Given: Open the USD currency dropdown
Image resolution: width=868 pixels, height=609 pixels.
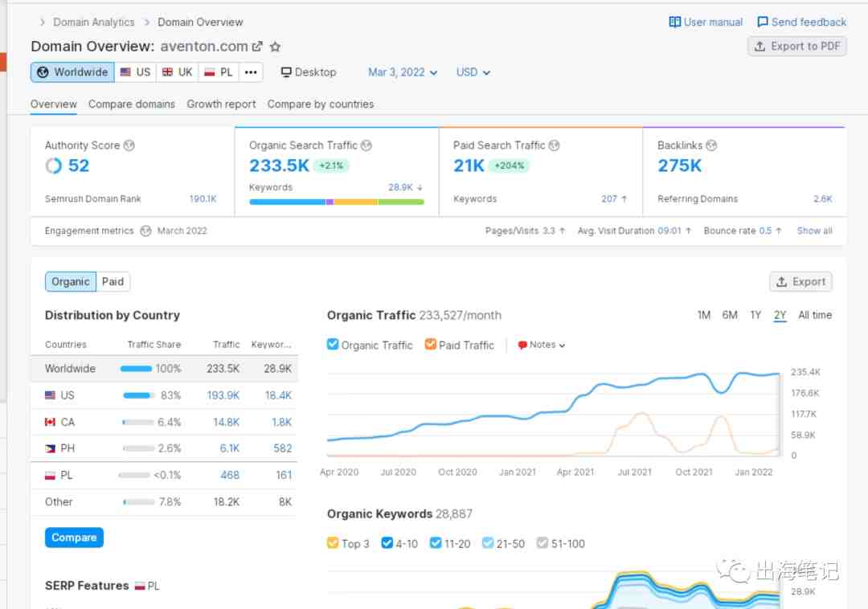Looking at the screenshot, I should click(473, 72).
